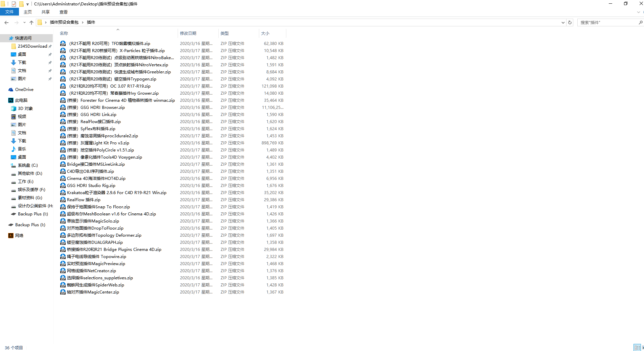This screenshot has height=351, width=644.
Task: Expand the ribbon with the chevron
Action: pos(639,12)
